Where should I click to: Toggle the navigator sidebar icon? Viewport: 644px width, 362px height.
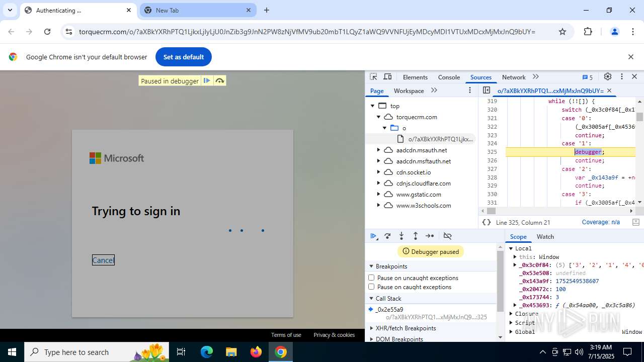[487, 90]
